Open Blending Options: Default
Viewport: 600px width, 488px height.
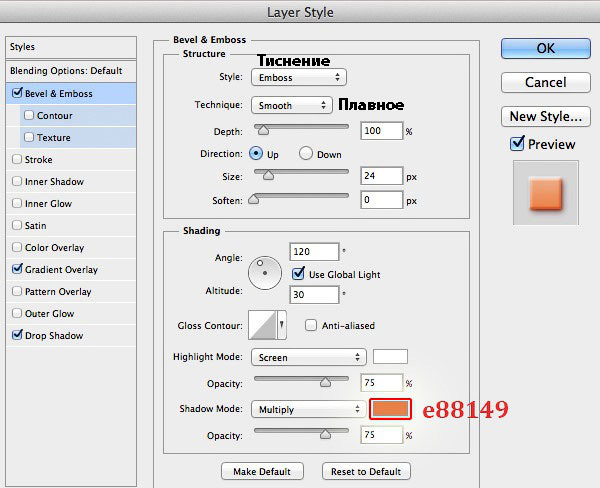71,71
